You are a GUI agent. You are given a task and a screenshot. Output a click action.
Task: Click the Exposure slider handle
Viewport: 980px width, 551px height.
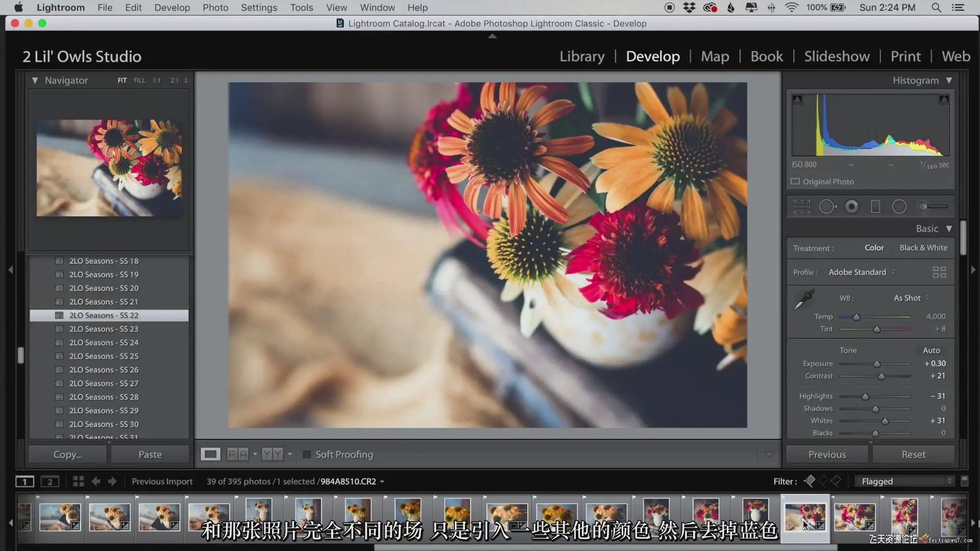(x=877, y=364)
